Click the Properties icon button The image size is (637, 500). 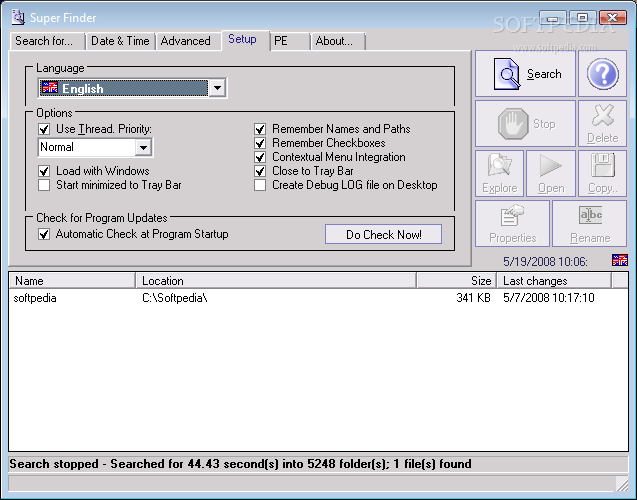[512, 223]
